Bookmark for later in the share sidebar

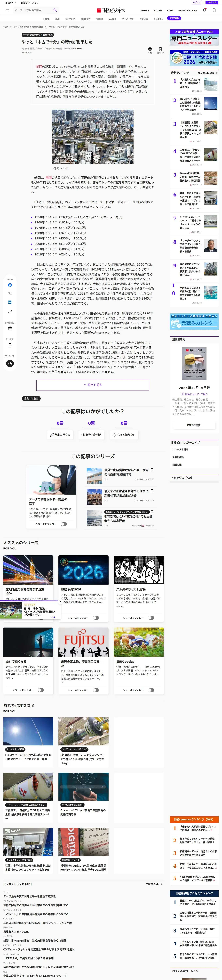(x=10, y=345)
